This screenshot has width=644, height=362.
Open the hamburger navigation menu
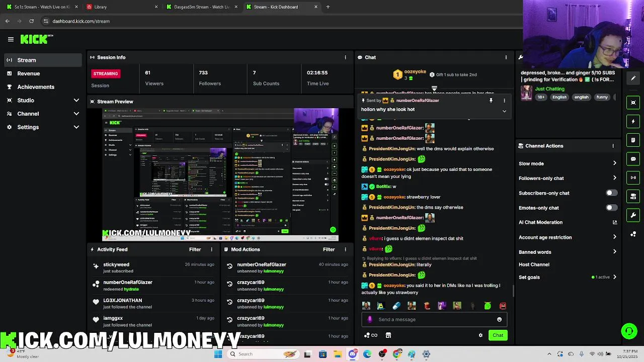(11, 39)
